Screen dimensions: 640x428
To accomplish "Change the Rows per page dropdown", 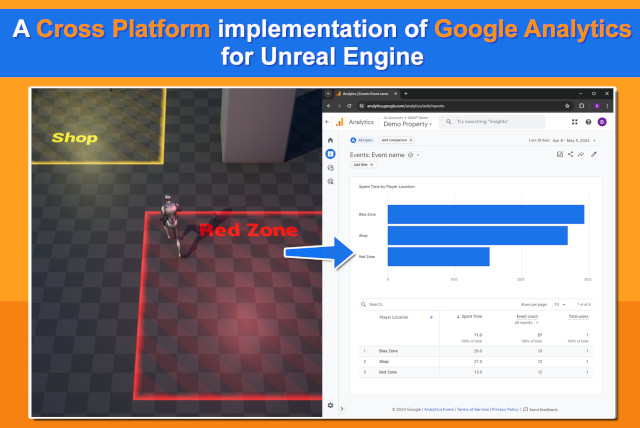I will point(559,304).
